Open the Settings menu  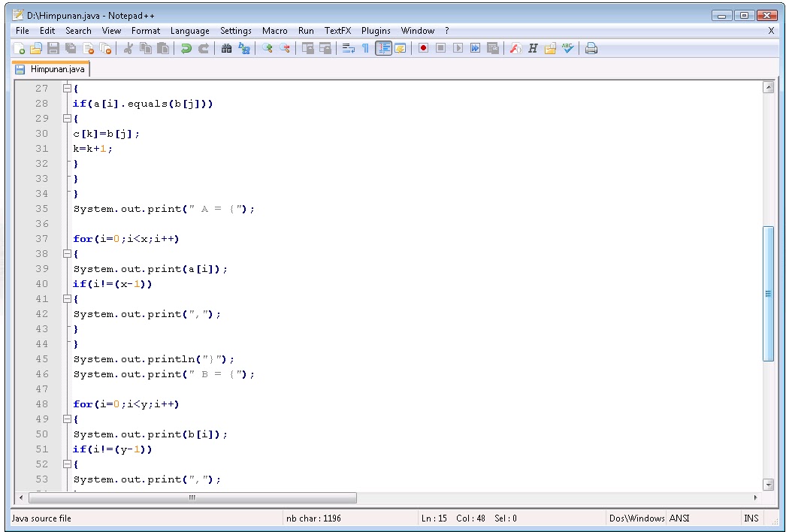tap(236, 31)
